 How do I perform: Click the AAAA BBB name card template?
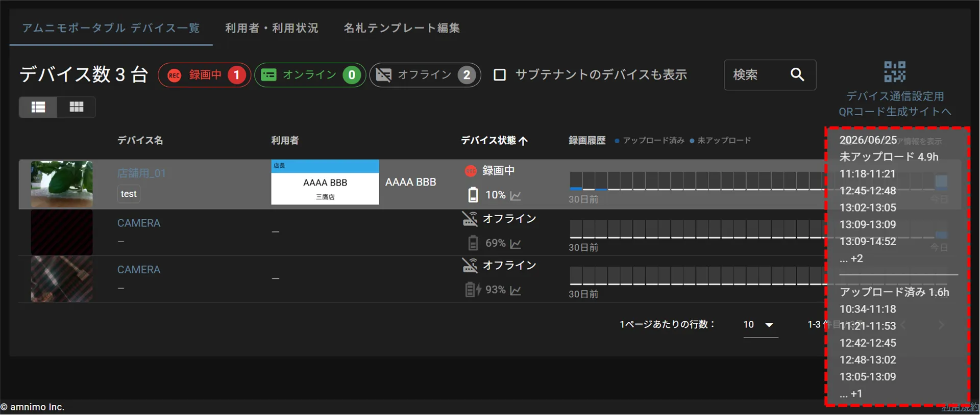[x=325, y=183]
